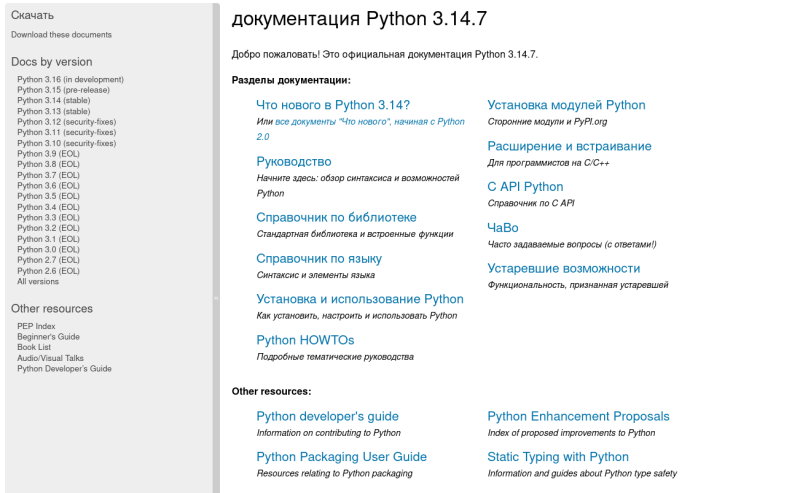
Task: Open Python 3.6 (EOL) docs
Action: click(x=48, y=186)
